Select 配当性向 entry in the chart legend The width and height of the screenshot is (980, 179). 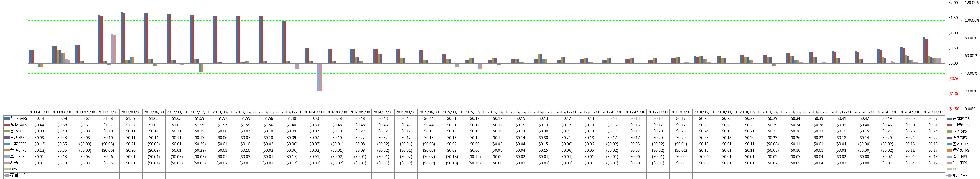point(957,176)
